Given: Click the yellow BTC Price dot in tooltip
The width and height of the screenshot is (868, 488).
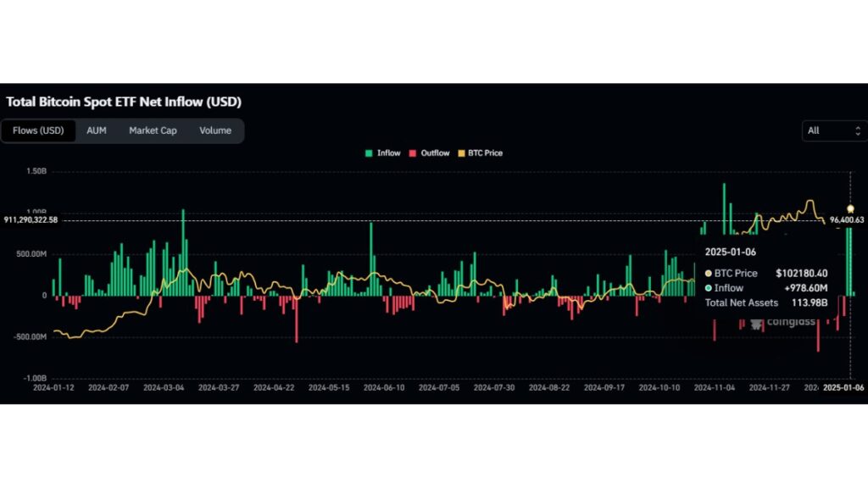Looking at the screenshot, I should (x=709, y=274).
